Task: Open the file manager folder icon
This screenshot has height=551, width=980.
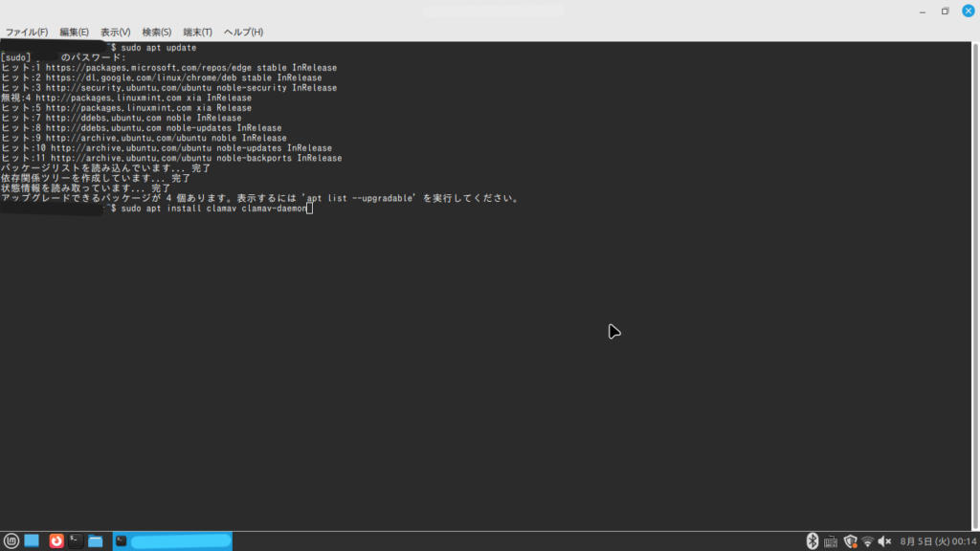Action: 96,540
